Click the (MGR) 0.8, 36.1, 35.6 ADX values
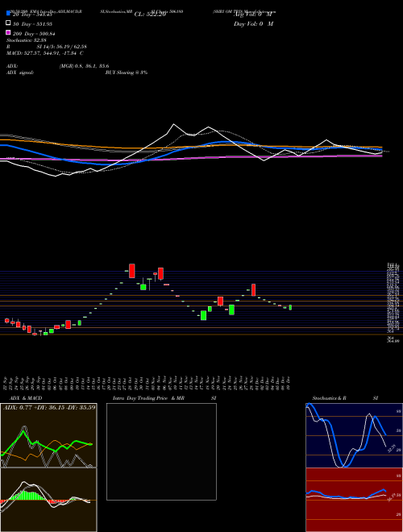This screenshot has width=403, height=532. 84,66
